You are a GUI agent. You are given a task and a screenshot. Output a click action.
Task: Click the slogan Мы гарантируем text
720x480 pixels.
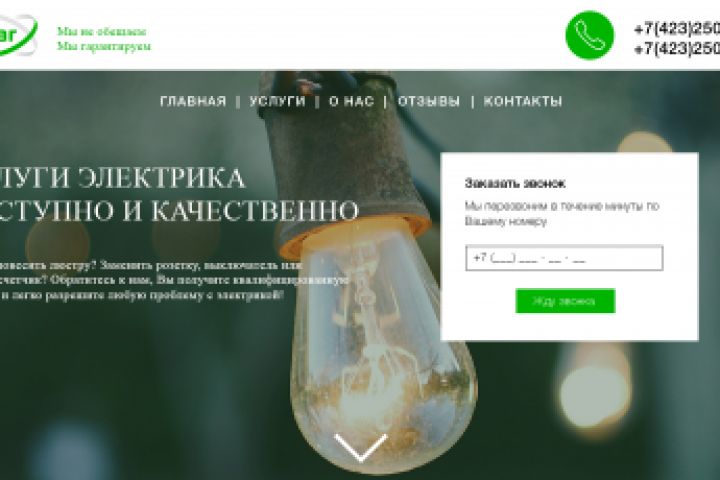(x=104, y=46)
